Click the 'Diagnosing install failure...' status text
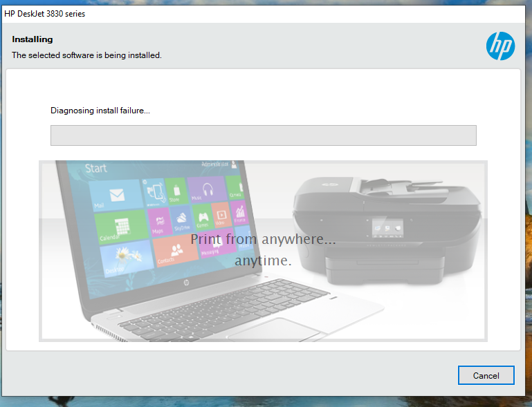The height and width of the screenshot is (407, 532). [x=100, y=111]
